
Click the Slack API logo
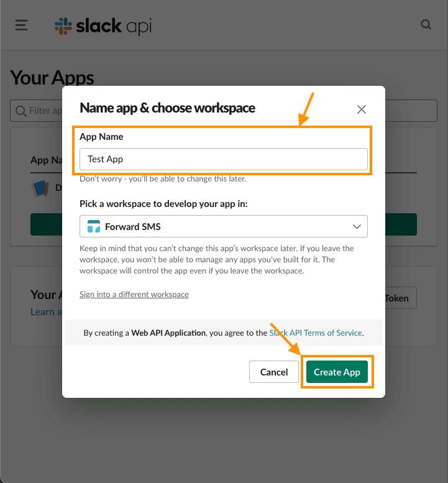[x=103, y=26]
